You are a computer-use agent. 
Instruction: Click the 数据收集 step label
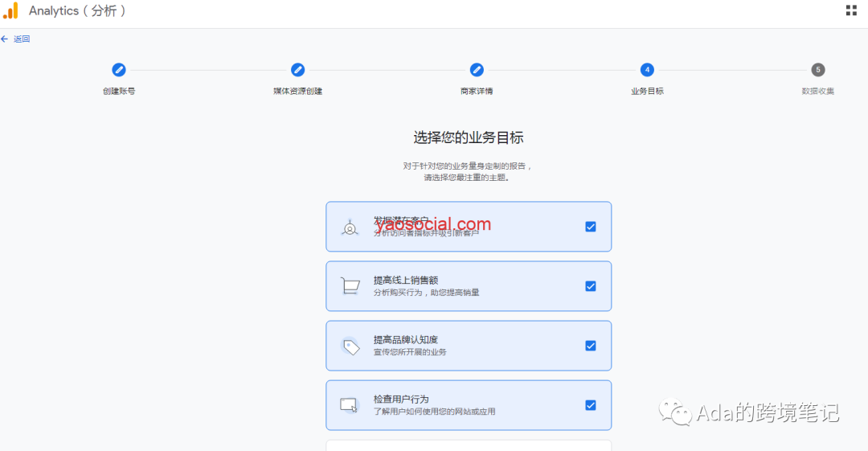[x=817, y=91]
